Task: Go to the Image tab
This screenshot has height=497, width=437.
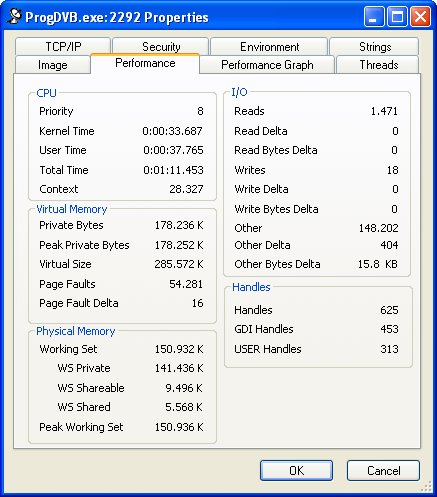Action: [x=53, y=65]
